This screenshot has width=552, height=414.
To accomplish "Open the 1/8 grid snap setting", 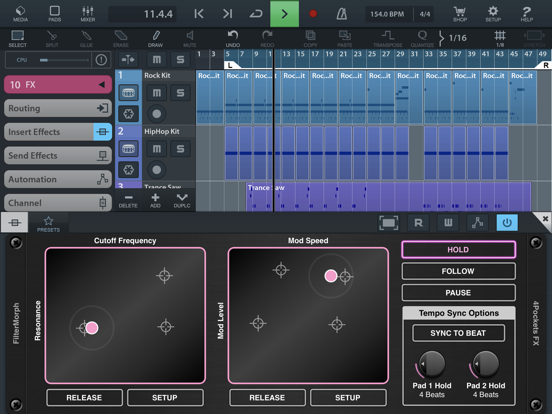I will click(x=500, y=39).
